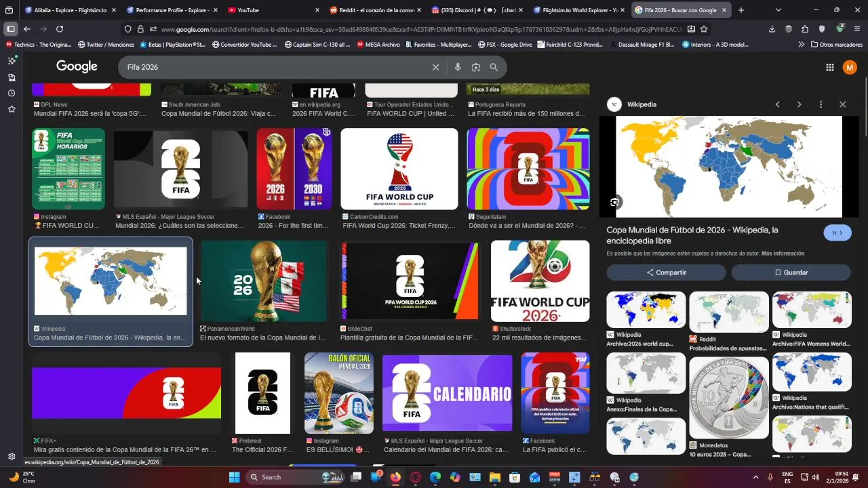Open MLS Español Calendario image
Screen dimensions: 868x488
click(447, 393)
